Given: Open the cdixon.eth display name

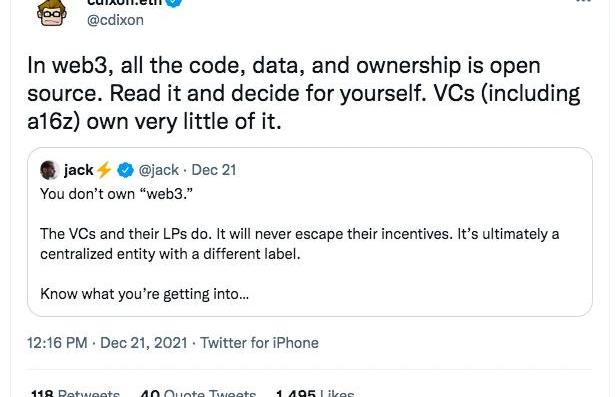Looking at the screenshot, I should tap(125, 3).
